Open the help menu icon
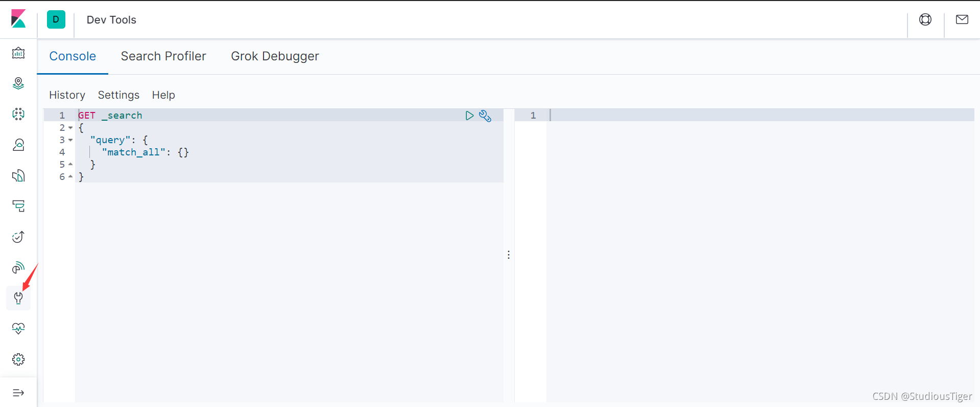Screen dimensions: 980x407 pyautogui.click(x=925, y=19)
